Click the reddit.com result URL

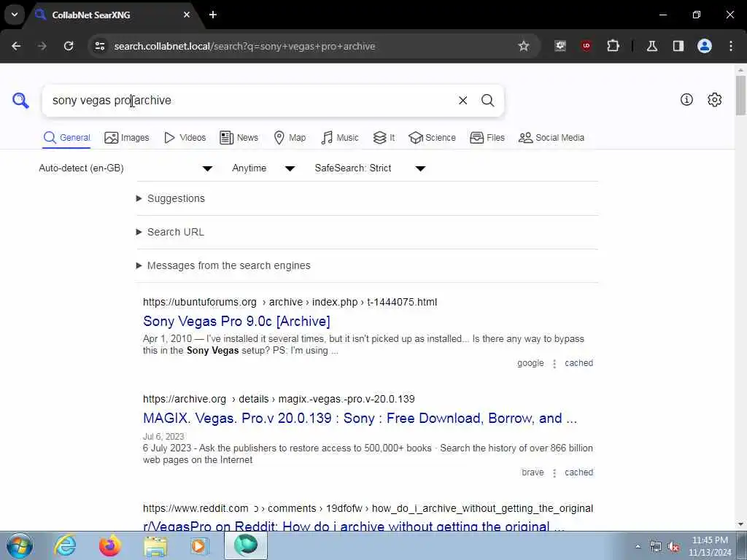click(368, 508)
